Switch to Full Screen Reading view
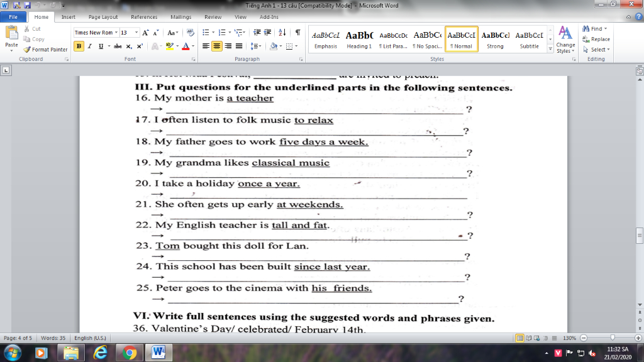 click(x=528, y=338)
